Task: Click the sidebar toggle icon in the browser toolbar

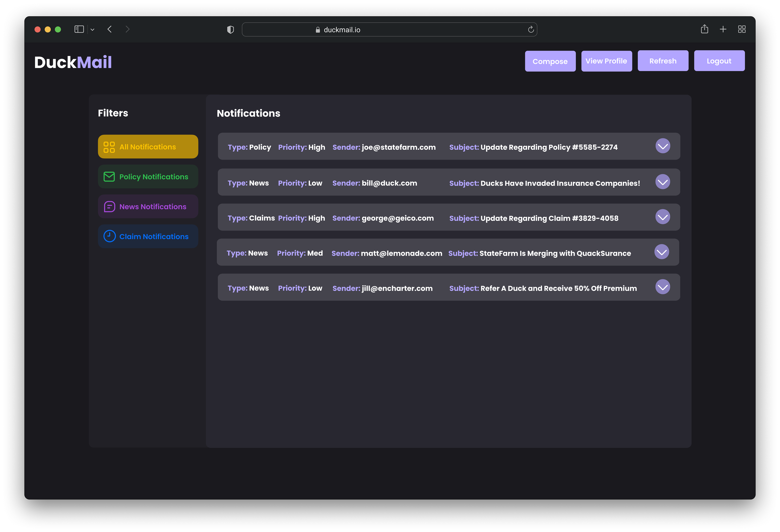Action: pos(79,29)
